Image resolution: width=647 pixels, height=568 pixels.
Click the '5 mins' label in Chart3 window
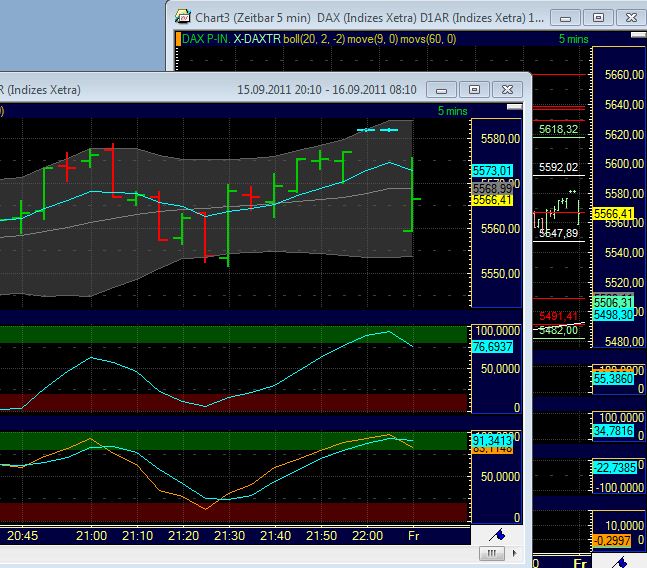[x=574, y=39]
